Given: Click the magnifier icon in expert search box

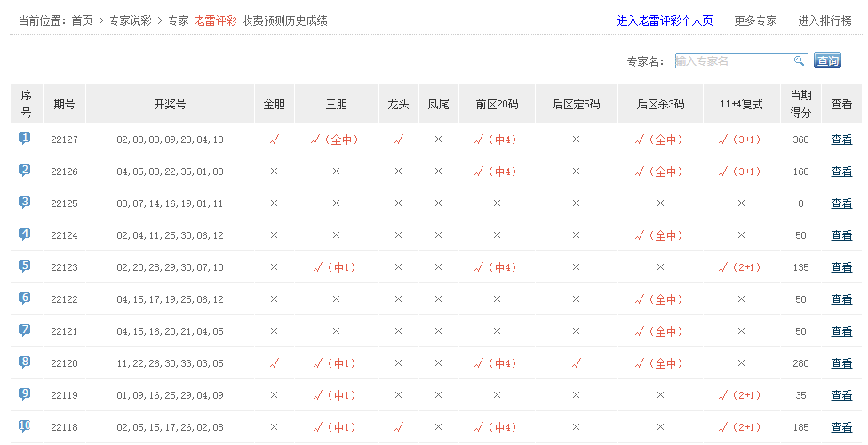Looking at the screenshot, I should pos(800,60).
